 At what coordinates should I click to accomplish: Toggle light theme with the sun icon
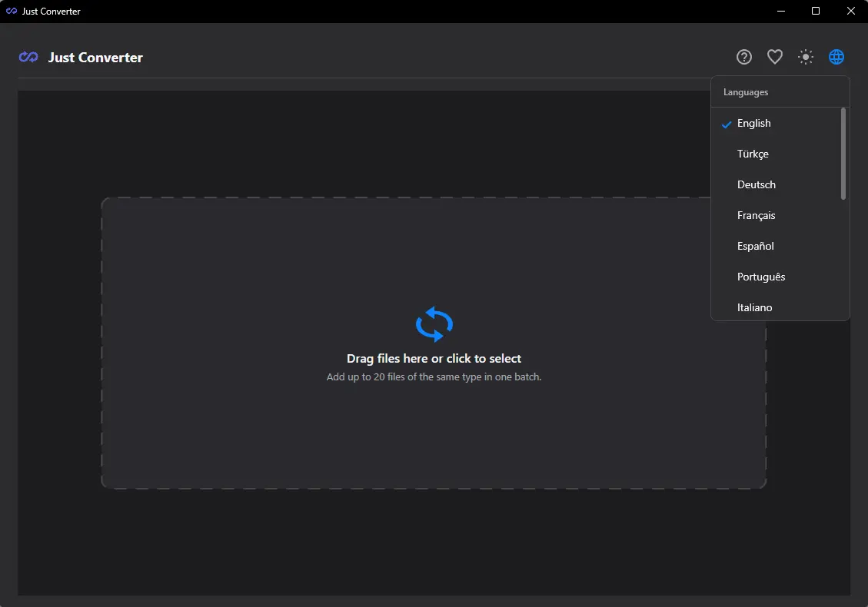[805, 56]
